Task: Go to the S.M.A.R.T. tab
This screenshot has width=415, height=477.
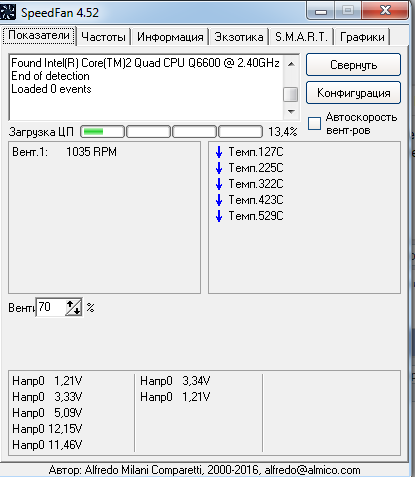Action: pos(301,37)
